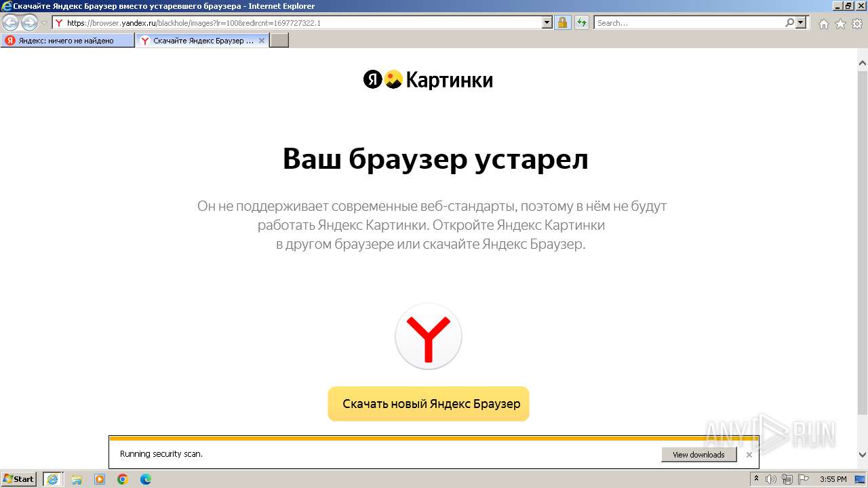Open the Tools gear icon
The width and height of the screenshot is (868, 488).
[857, 24]
